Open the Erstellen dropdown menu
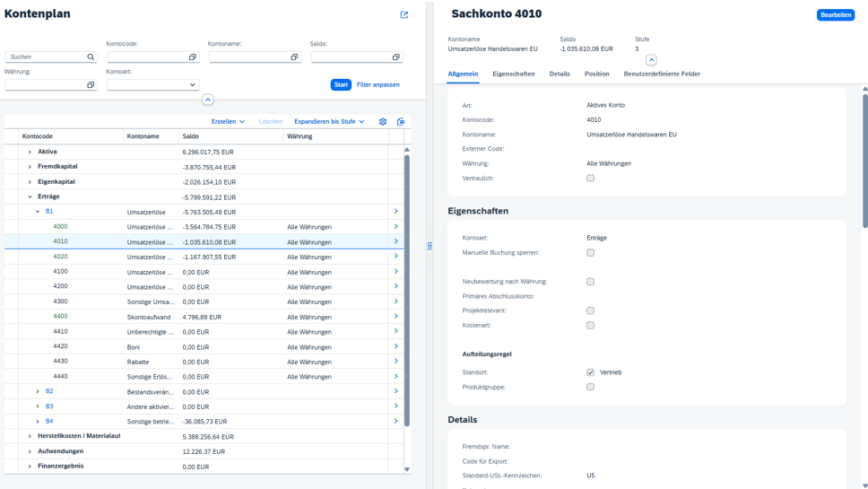This screenshot has height=489, width=868. click(228, 121)
